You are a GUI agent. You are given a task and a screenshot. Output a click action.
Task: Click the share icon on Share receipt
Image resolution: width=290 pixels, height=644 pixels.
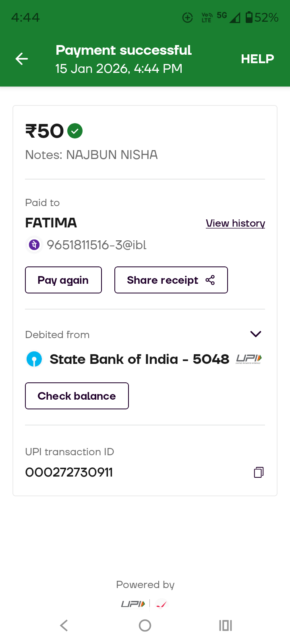(x=210, y=280)
